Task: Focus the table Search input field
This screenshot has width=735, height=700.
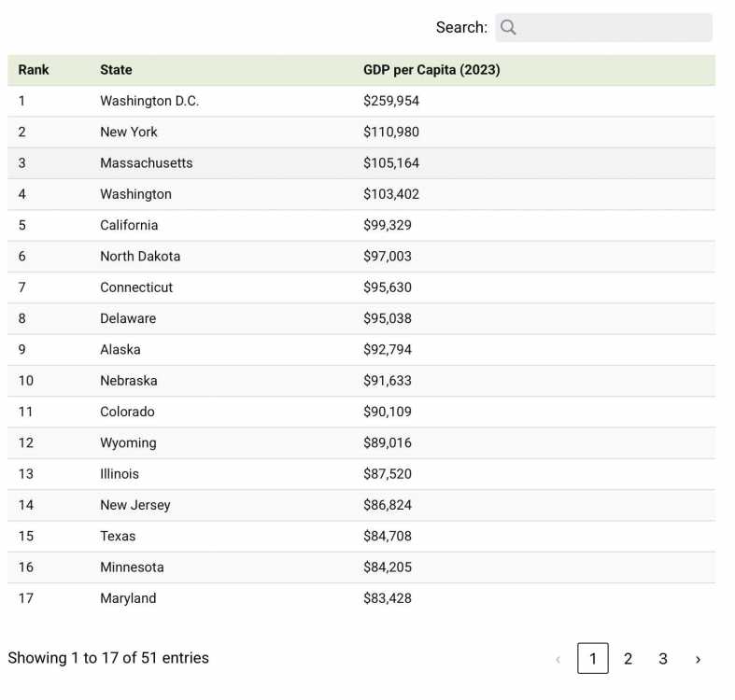Action: click(x=603, y=27)
